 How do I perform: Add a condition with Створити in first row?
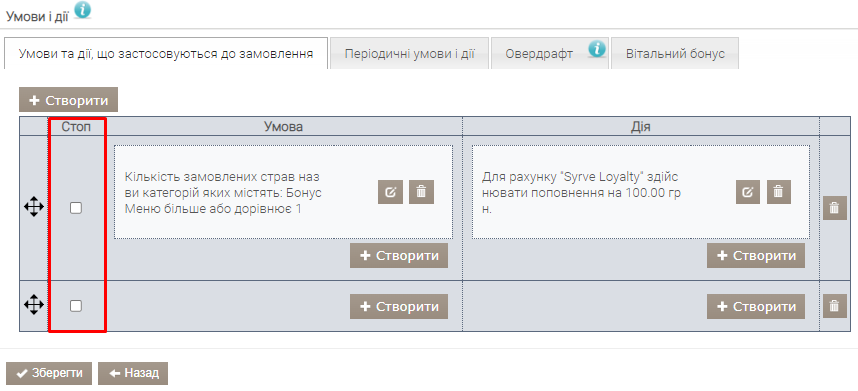coord(399,256)
